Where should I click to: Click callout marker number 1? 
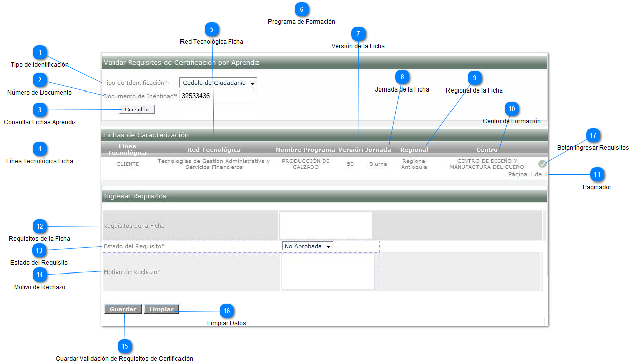[x=40, y=53]
